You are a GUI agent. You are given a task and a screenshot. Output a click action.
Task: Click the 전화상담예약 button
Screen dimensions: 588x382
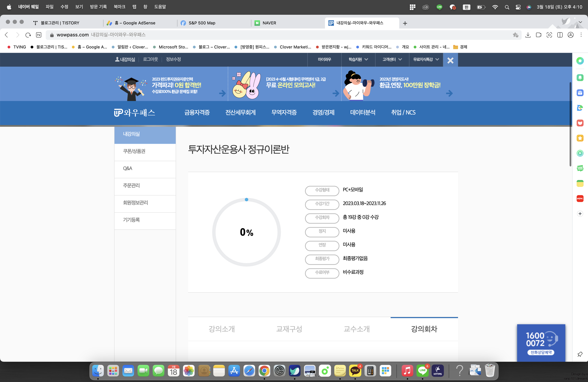541,352
